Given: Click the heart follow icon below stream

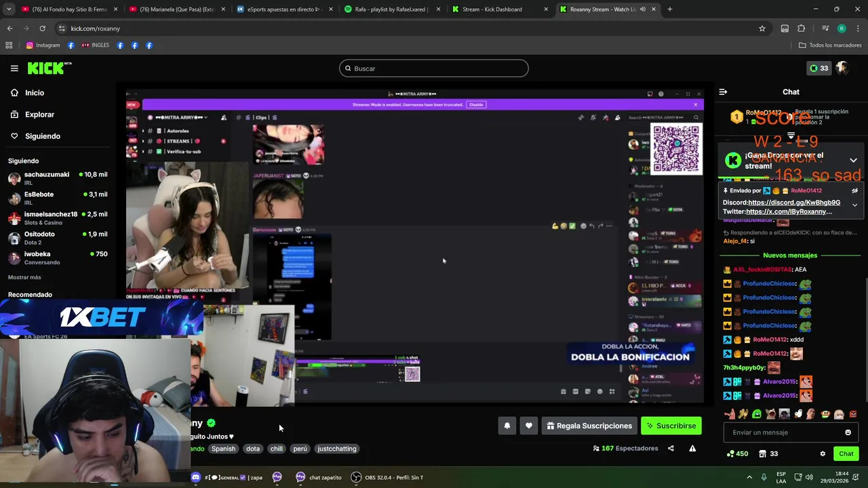Looking at the screenshot, I should coord(528,426).
